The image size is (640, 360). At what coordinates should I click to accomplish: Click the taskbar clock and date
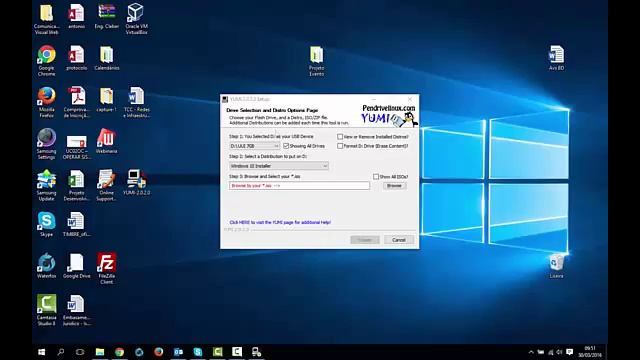point(590,352)
